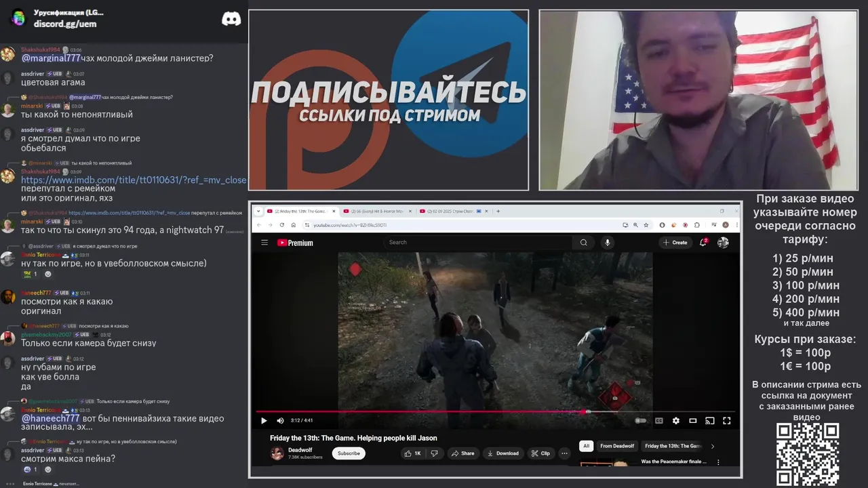The width and height of the screenshot is (868, 488).
Task: Open browser tab search dropdown
Action: click(258, 211)
